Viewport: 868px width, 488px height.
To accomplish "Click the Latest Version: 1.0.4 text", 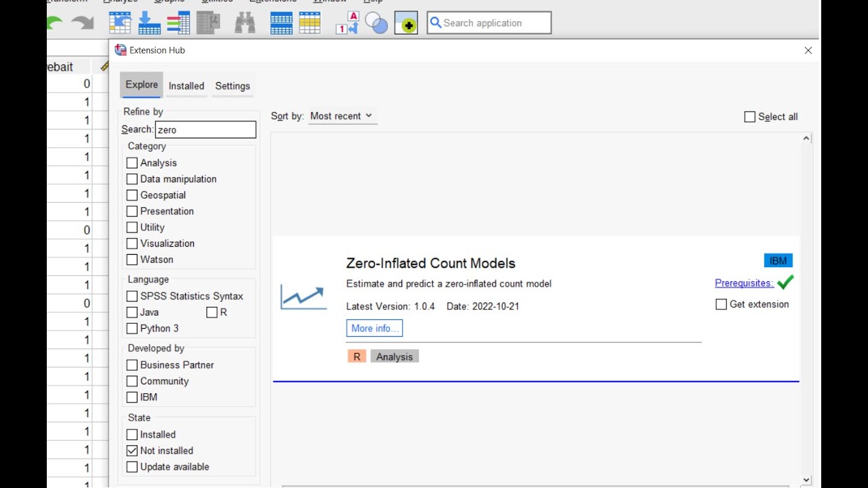I will pos(391,306).
